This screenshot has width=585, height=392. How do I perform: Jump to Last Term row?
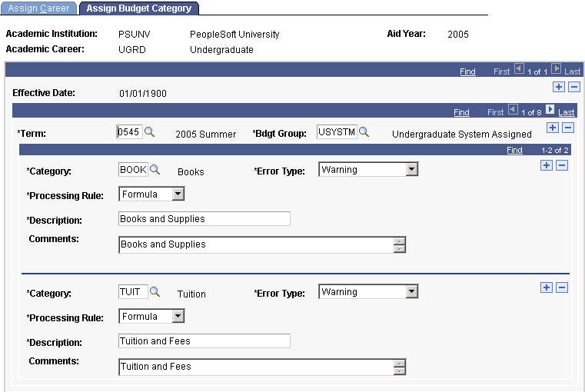click(567, 112)
